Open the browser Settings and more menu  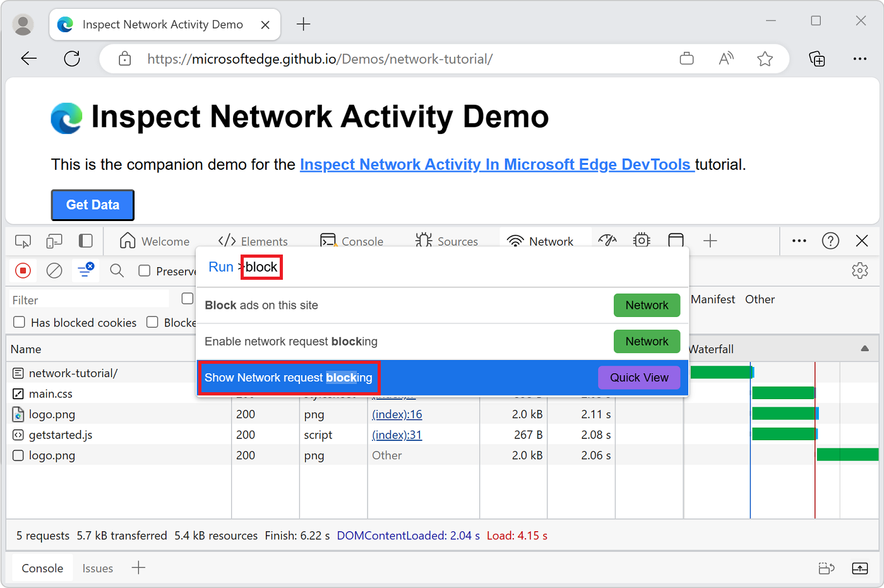[x=860, y=58]
